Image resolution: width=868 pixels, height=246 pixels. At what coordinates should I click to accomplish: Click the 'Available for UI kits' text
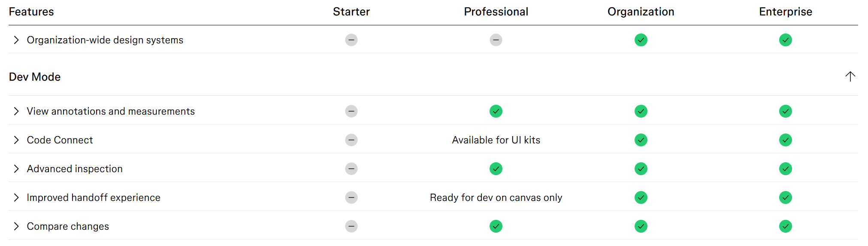point(496,140)
